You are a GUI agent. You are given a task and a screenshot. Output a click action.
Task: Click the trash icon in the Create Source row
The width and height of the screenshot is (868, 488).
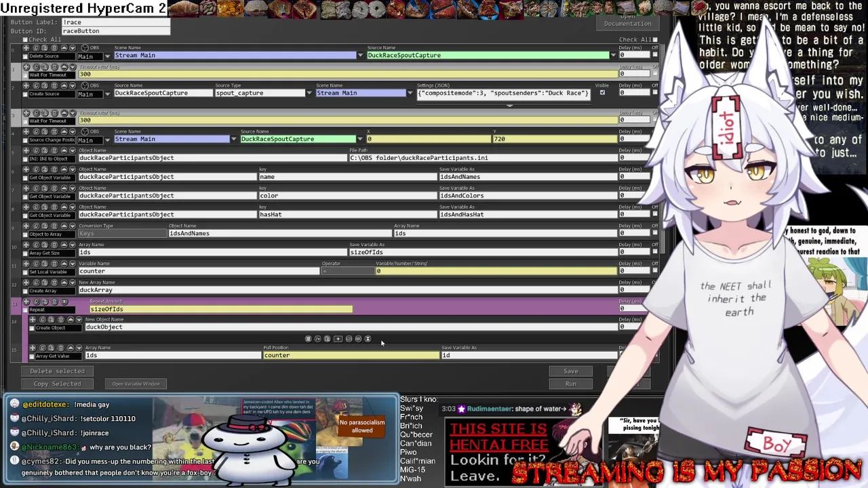(54, 86)
